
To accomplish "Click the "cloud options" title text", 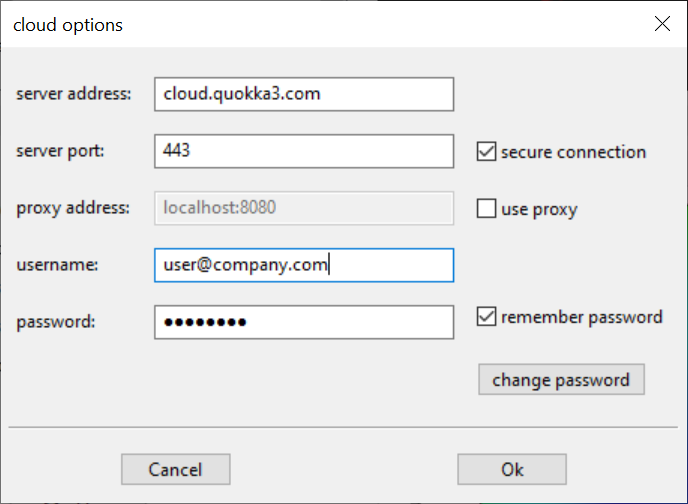I will point(68,25).
